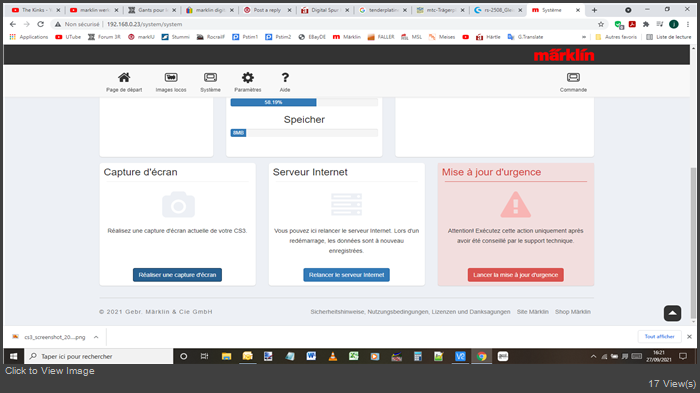Open the Stummi bookmark
This screenshot has width=700, height=393.
point(175,37)
